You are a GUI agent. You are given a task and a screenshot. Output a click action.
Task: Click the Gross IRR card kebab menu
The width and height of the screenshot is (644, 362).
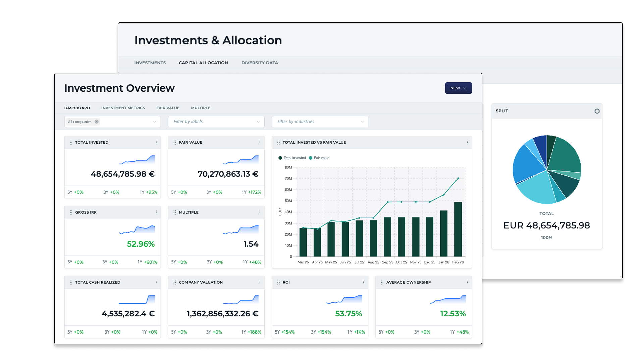click(156, 213)
